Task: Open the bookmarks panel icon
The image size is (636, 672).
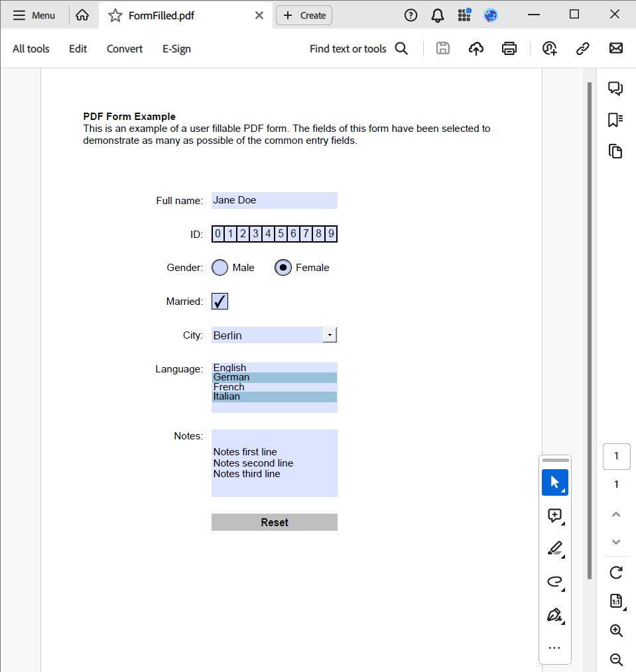Action: coord(615,120)
